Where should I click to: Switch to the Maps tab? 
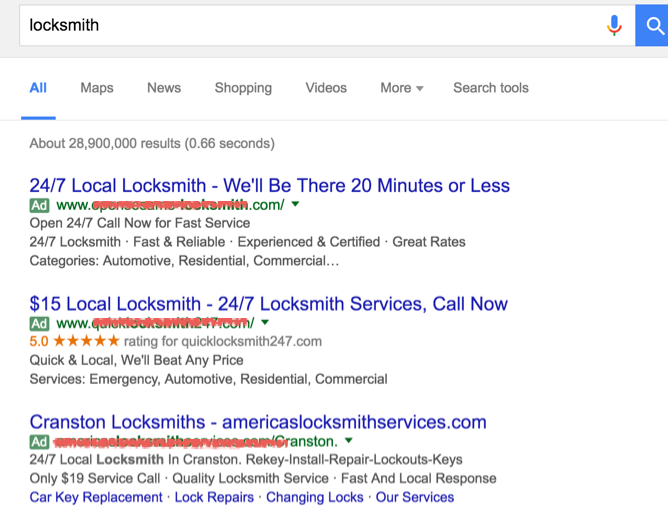[97, 88]
